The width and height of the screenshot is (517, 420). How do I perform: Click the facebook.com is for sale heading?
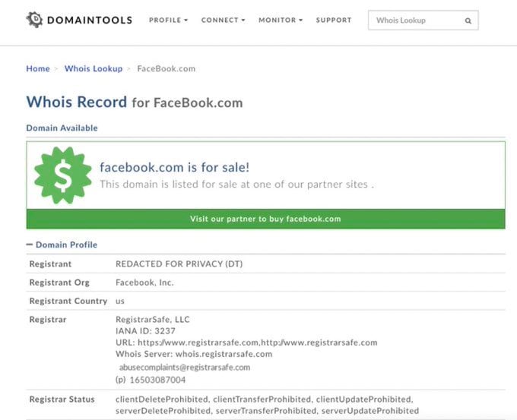[x=174, y=167]
